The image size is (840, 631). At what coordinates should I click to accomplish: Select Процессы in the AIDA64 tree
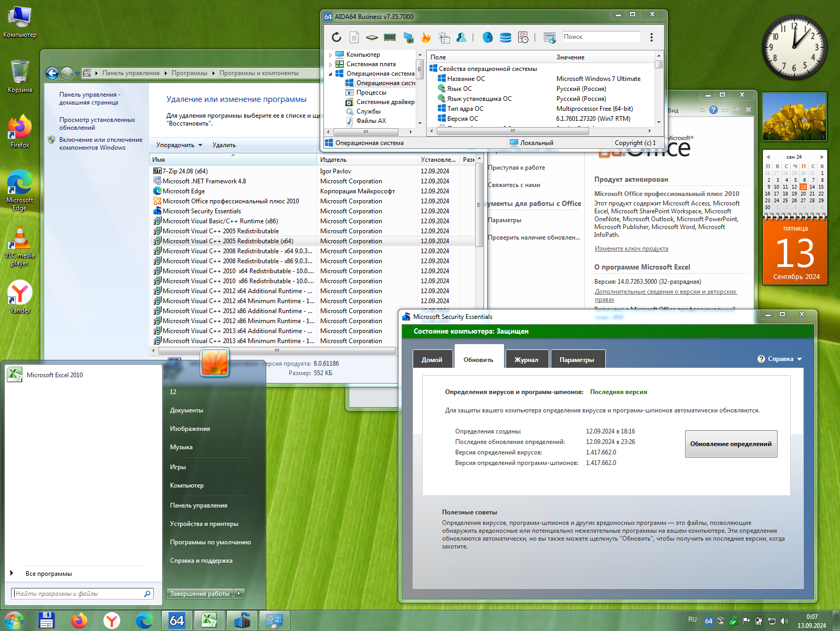tap(371, 92)
